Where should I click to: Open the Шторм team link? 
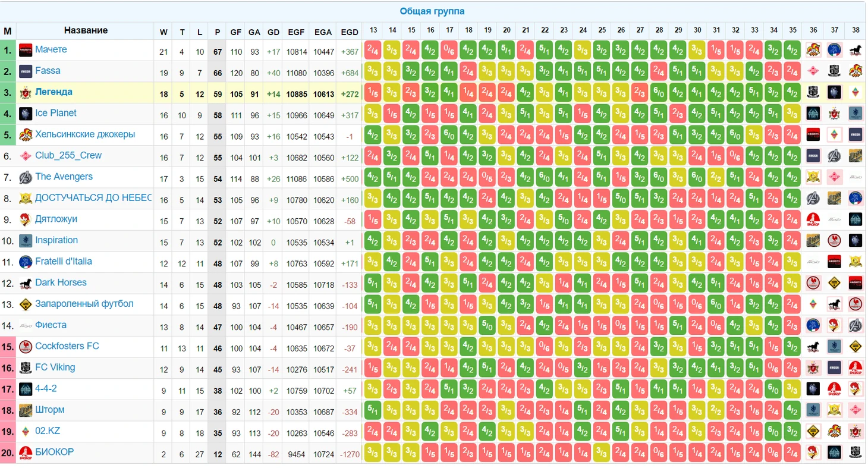point(50,410)
